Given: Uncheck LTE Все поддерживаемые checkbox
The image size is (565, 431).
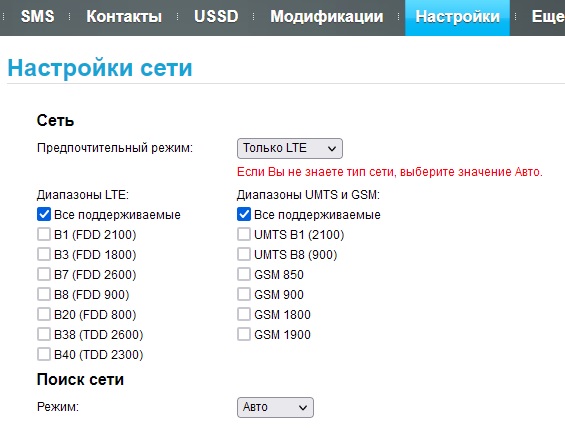Looking at the screenshot, I should click(x=44, y=214).
